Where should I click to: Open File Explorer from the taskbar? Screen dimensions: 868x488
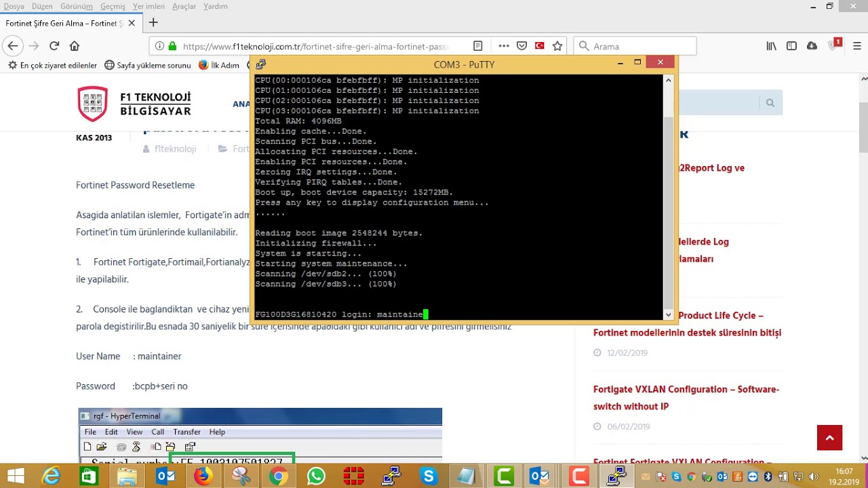tap(127, 476)
